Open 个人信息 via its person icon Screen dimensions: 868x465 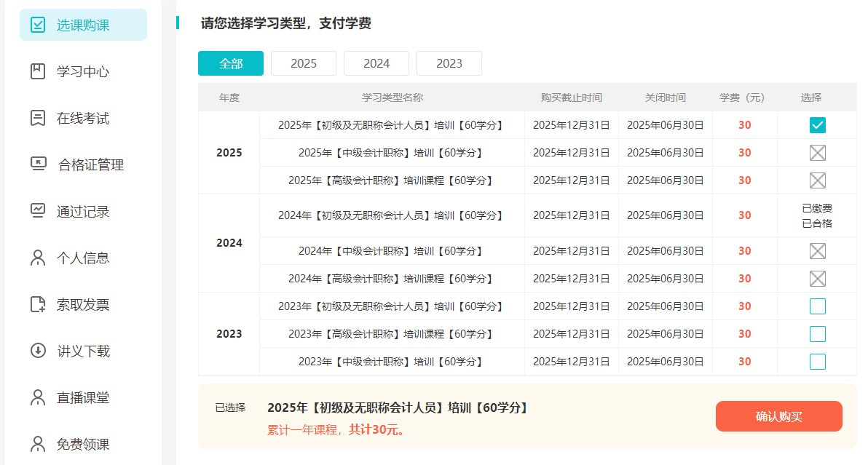38,258
